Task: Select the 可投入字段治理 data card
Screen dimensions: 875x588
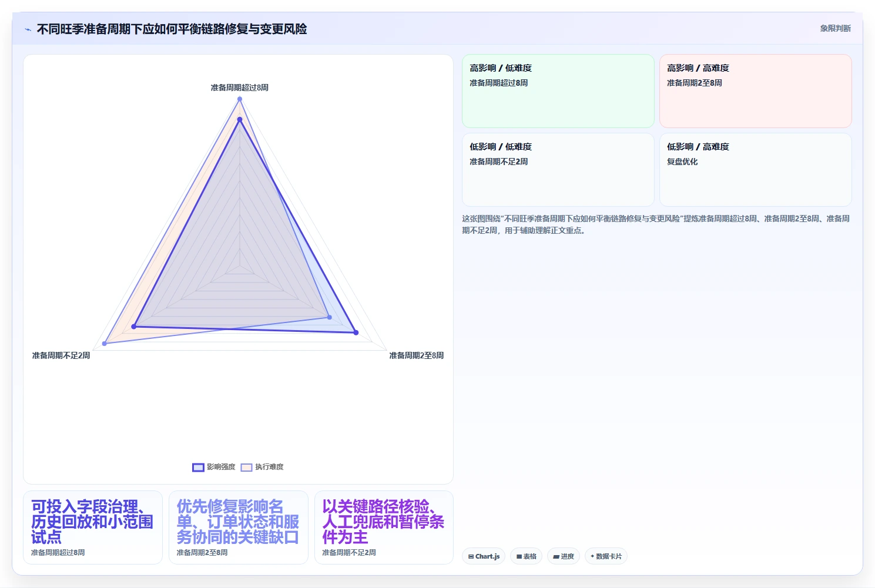Action: 92,527
